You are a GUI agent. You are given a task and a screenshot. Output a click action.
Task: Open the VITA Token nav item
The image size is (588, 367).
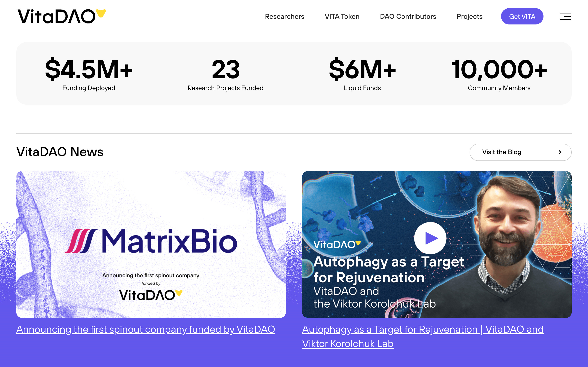(342, 16)
